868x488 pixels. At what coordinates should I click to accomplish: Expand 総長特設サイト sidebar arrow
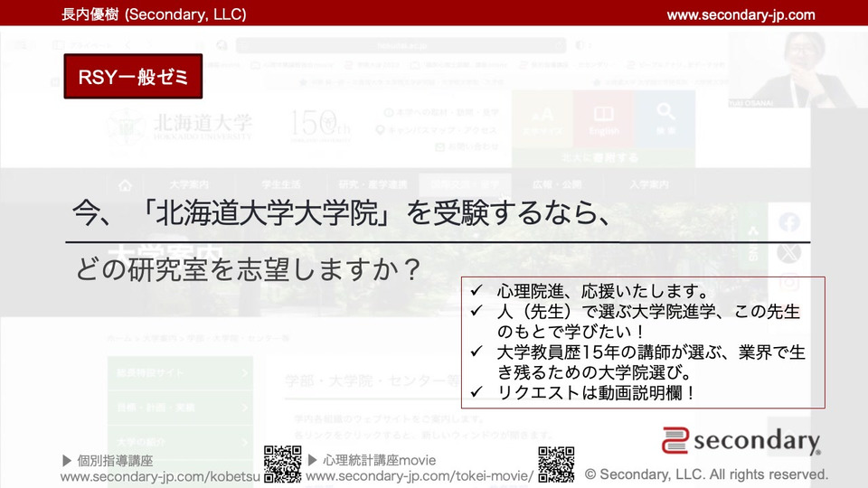pyautogui.click(x=245, y=373)
